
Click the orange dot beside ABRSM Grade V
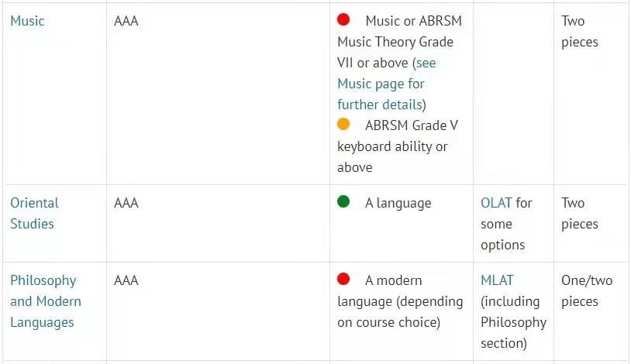pyautogui.click(x=343, y=124)
